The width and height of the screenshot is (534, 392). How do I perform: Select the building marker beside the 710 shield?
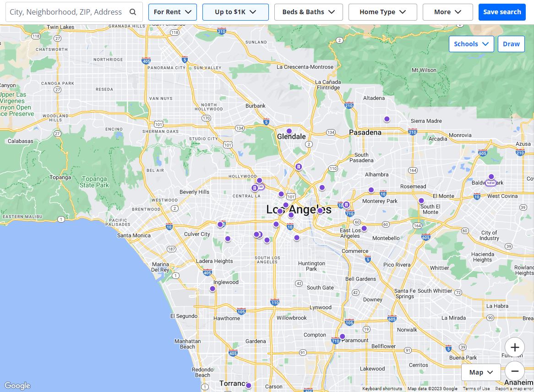346,205
